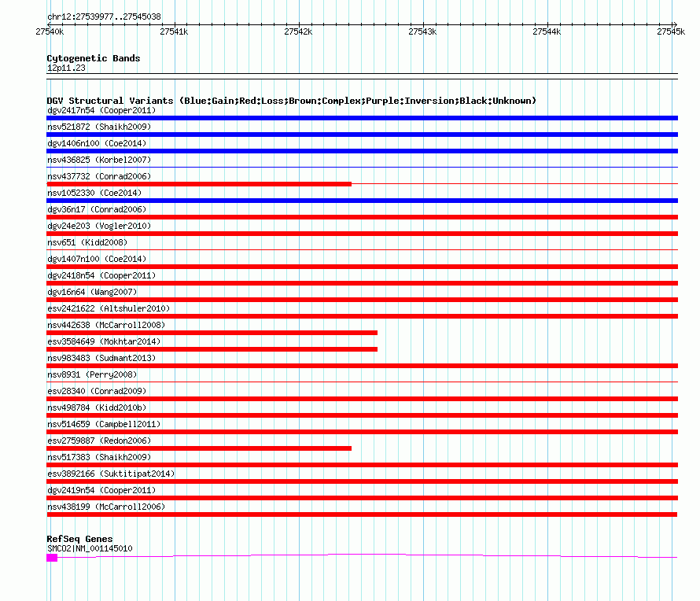Screen dimensions: 700x601
Task: Open variant nsv437732 (Conrad2006)
Action: point(99,176)
